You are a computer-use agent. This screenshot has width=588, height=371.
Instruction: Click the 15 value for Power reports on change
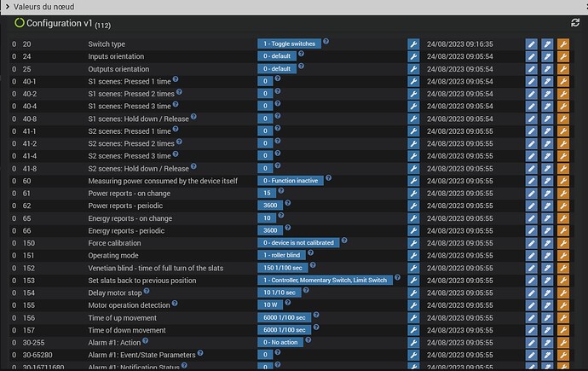click(x=267, y=194)
